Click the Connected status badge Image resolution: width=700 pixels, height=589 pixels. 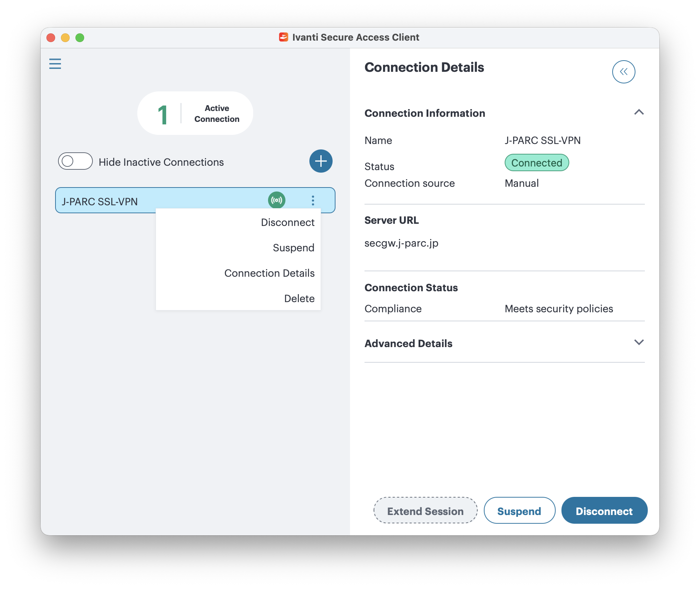point(536,163)
